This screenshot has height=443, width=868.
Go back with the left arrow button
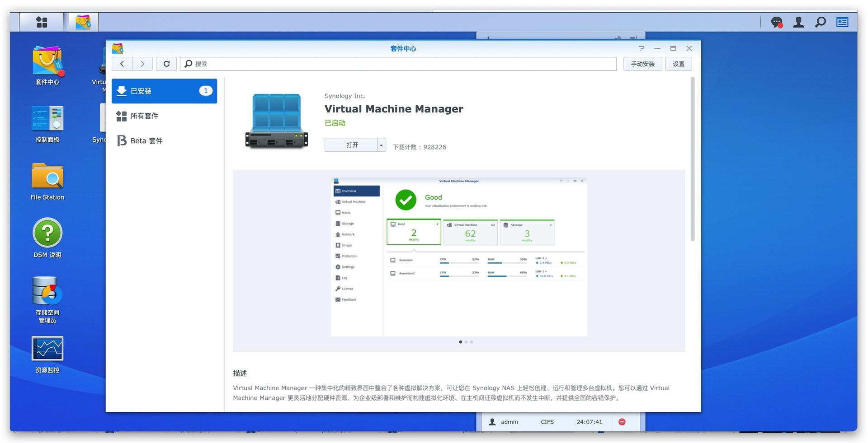point(122,64)
